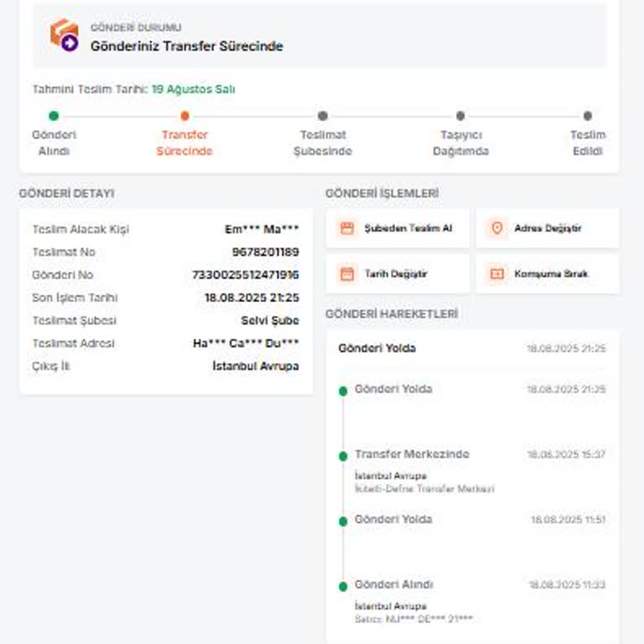
Task: Click the location pin icon for Adres Değiştir
Action: (x=497, y=228)
